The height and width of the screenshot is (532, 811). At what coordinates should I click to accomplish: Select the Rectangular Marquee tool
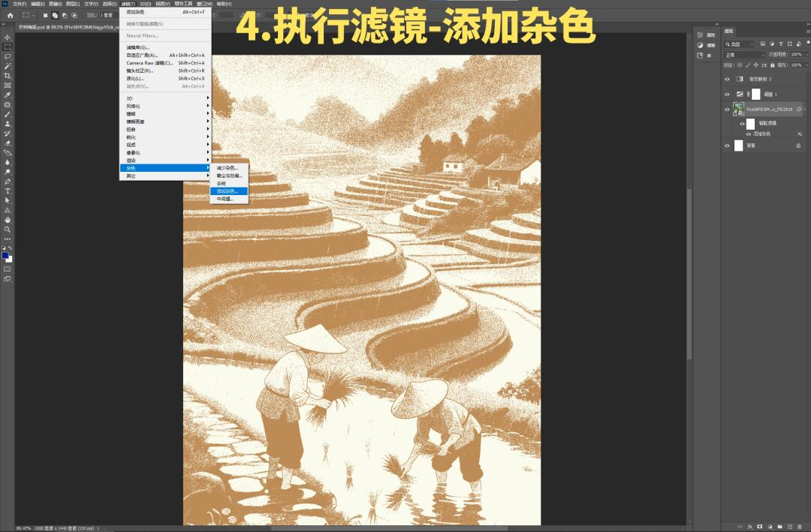coord(8,47)
